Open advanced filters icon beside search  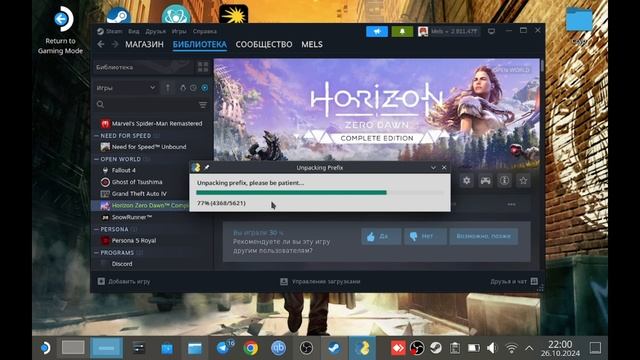(203, 105)
